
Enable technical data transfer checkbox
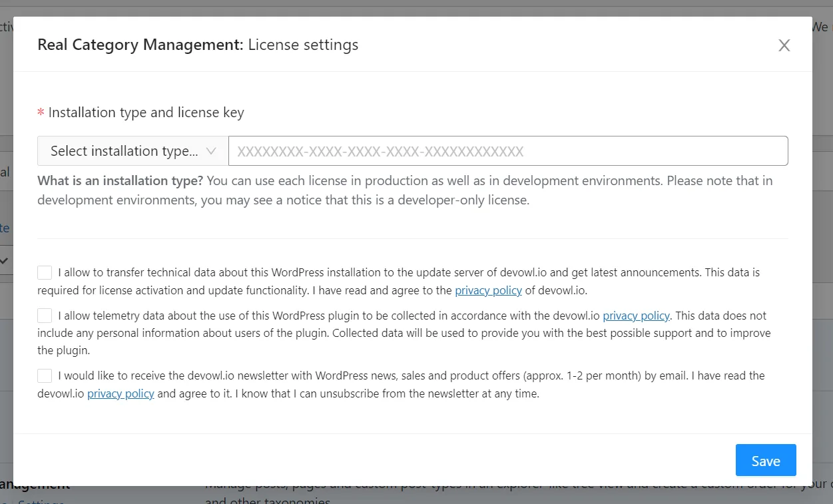(x=45, y=272)
